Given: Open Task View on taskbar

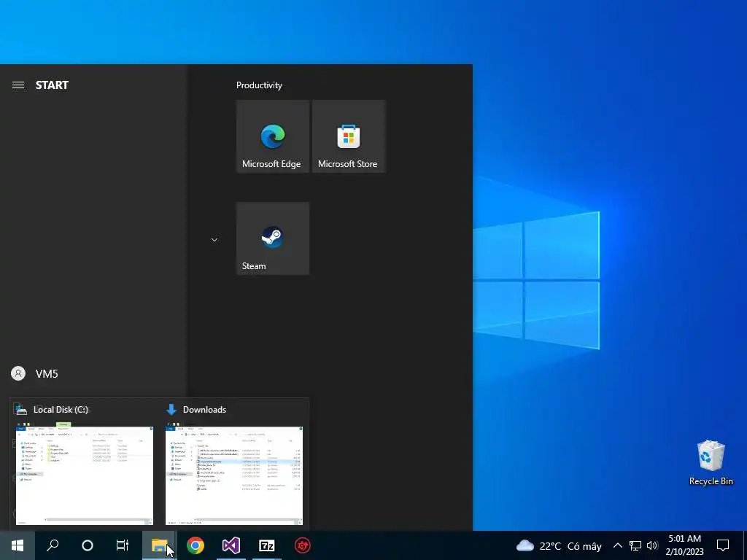Looking at the screenshot, I should click(123, 545).
